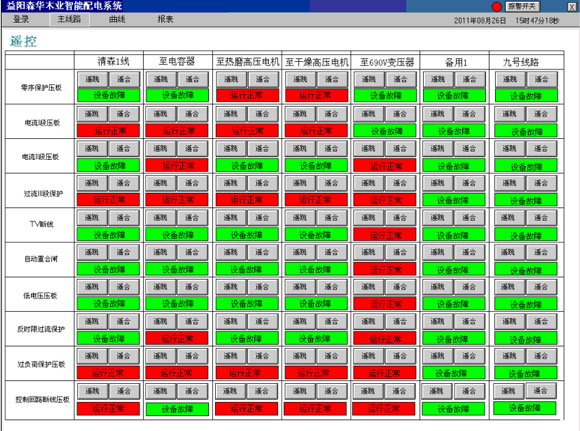
Task: Close the window with the X button
Action: click(x=571, y=6)
